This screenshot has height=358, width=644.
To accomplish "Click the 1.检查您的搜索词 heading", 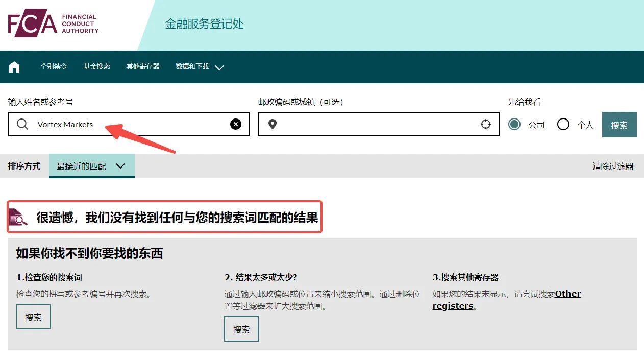I will tap(49, 277).
